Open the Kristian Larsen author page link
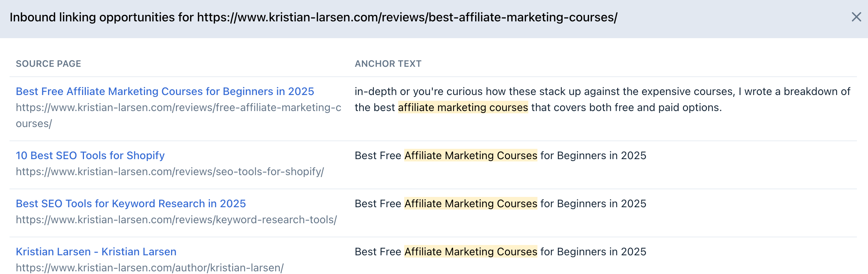The image size is (868, 274). 96,252
